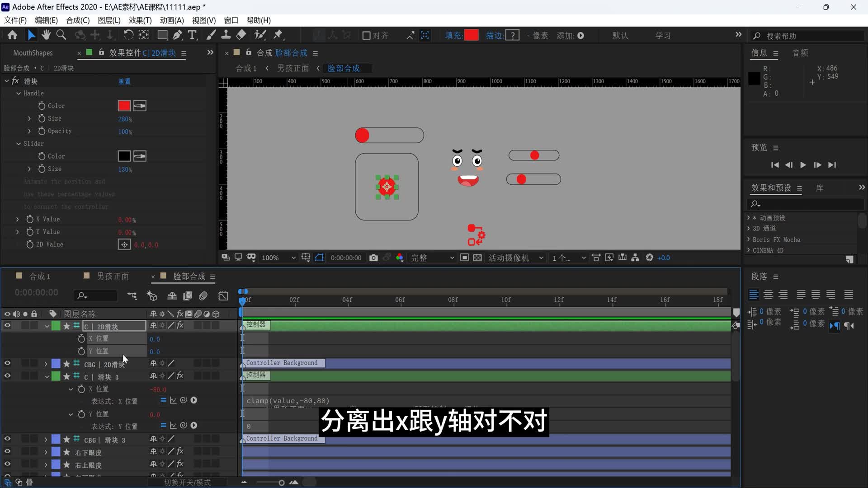Collapse the Slider property group
This screenshot has height=488, width=868.
[19, 144]
